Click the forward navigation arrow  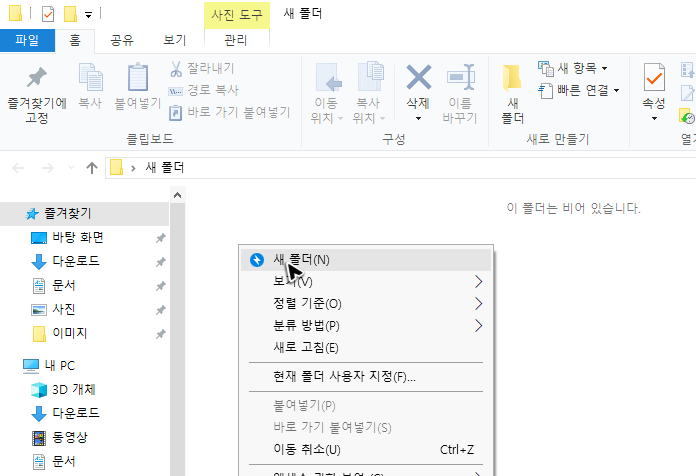pyautogui.click(x=47, y=168)
